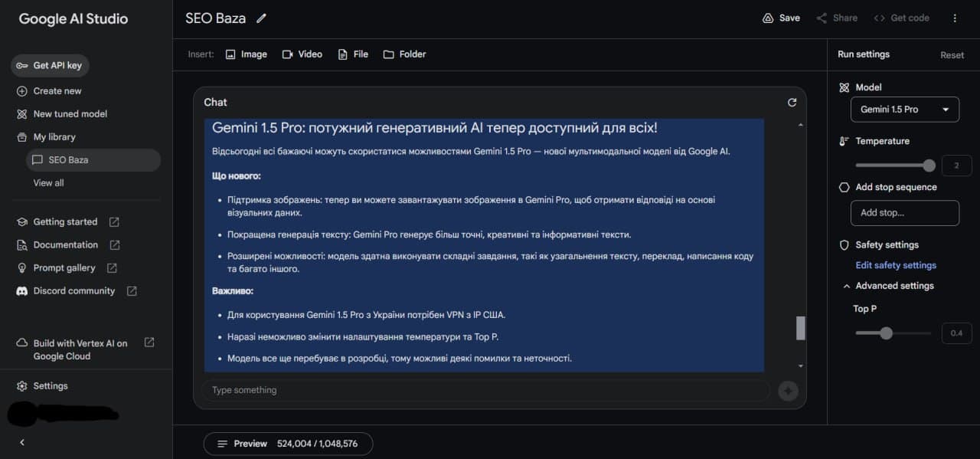Collapse the Advanced settings section

tap(846, 286)
